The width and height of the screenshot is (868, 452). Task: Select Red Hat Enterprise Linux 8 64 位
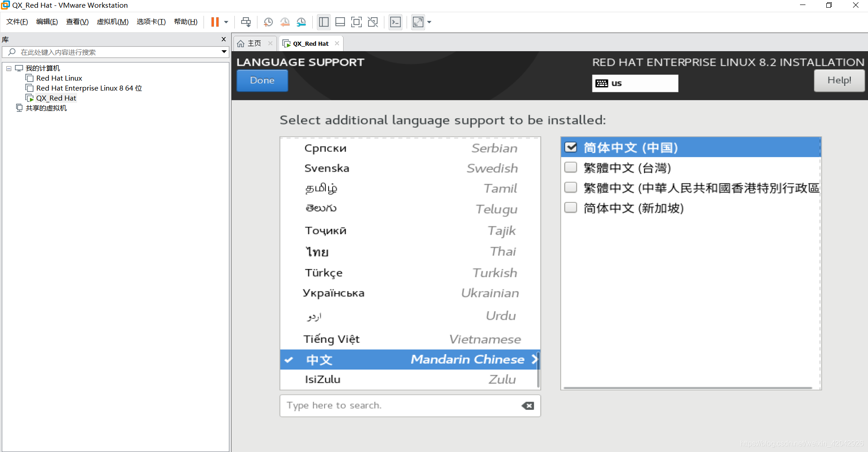(x=89, y=88)
